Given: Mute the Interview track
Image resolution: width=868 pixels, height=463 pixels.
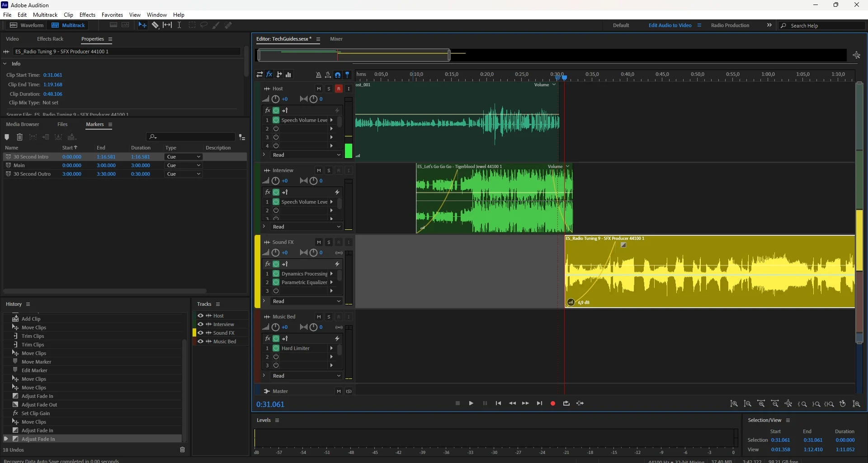Looking at the screenshot, I should pyautogui.click(x=319, y=170).
